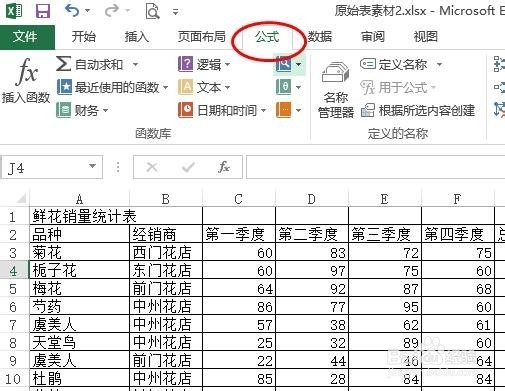
Task: Select cell containing 栀子花
Action: click(79, 270)
